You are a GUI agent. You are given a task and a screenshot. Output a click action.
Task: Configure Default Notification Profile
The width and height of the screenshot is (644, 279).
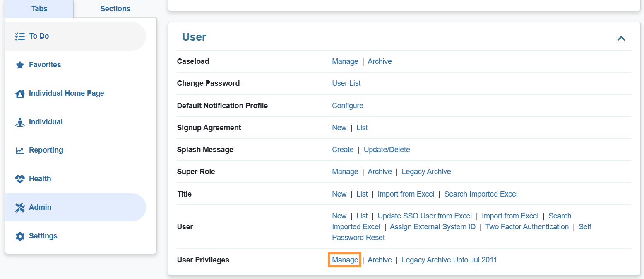[347, 106]
